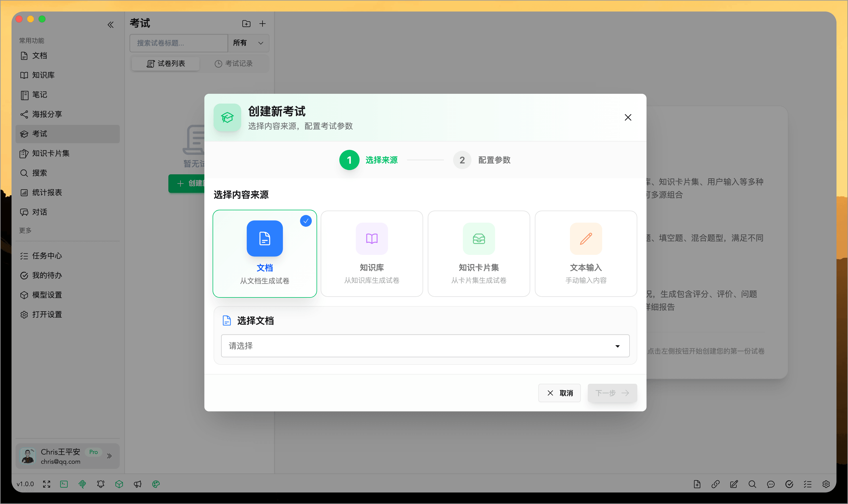The width and height of the screenshot is (848, 504).
Task: Click the new document icon at bottom right
Action: pyautogui.click(x=697, y=484)
